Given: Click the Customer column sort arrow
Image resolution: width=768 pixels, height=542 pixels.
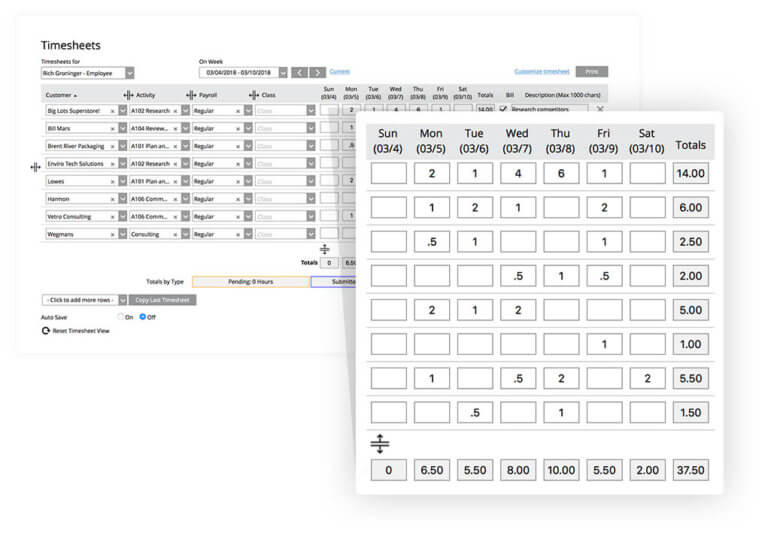Looking at the screenshot, I should 75,95.
